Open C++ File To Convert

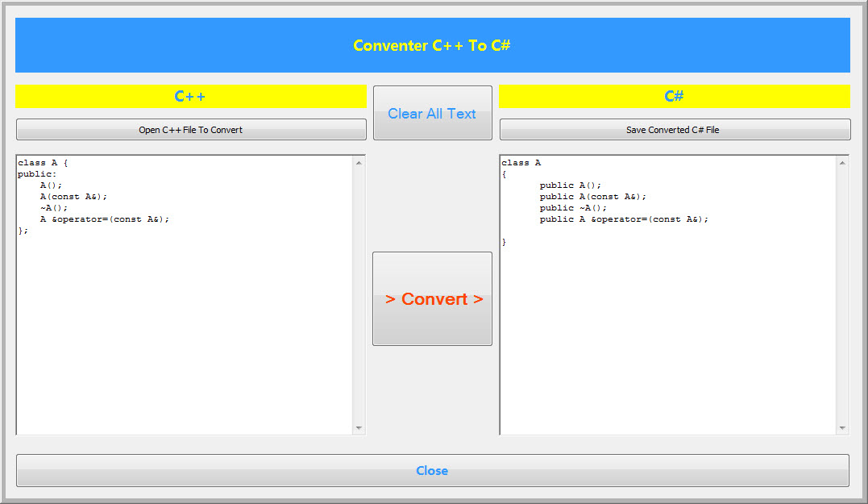coord(191,130)
